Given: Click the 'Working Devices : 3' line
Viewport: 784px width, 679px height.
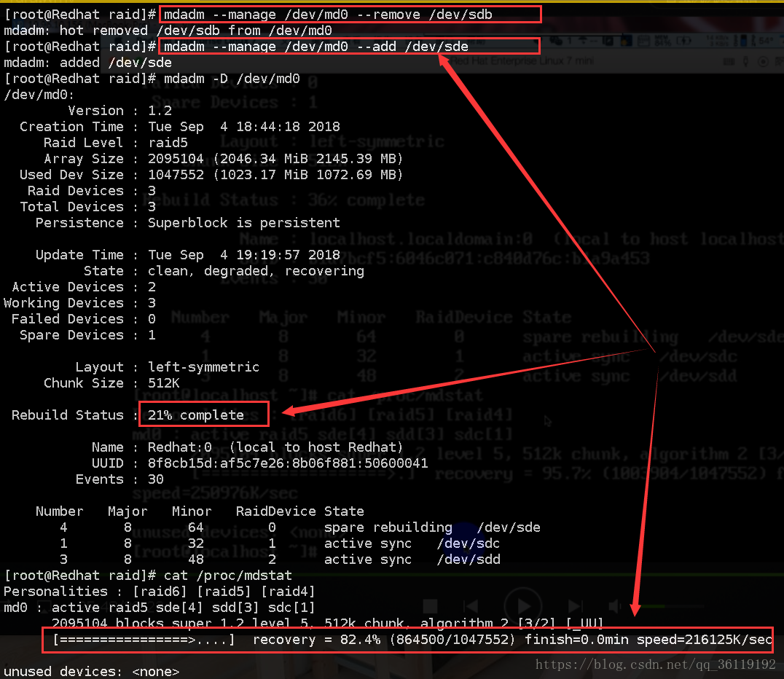Looking at the screenshot, I should (80, 302).
